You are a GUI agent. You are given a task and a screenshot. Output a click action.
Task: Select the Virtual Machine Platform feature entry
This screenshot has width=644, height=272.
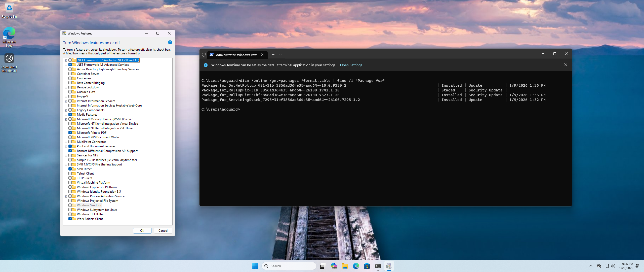tap(93, 183)
